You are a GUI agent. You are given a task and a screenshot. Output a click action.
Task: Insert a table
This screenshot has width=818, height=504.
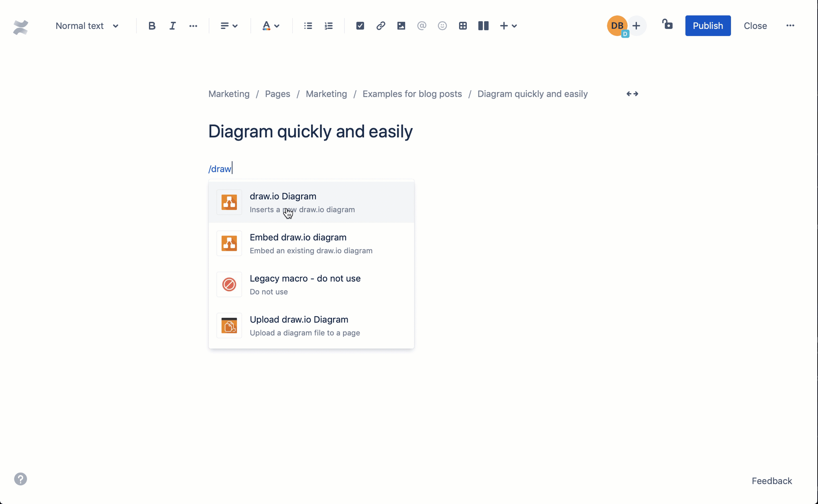tap(463, 26)
